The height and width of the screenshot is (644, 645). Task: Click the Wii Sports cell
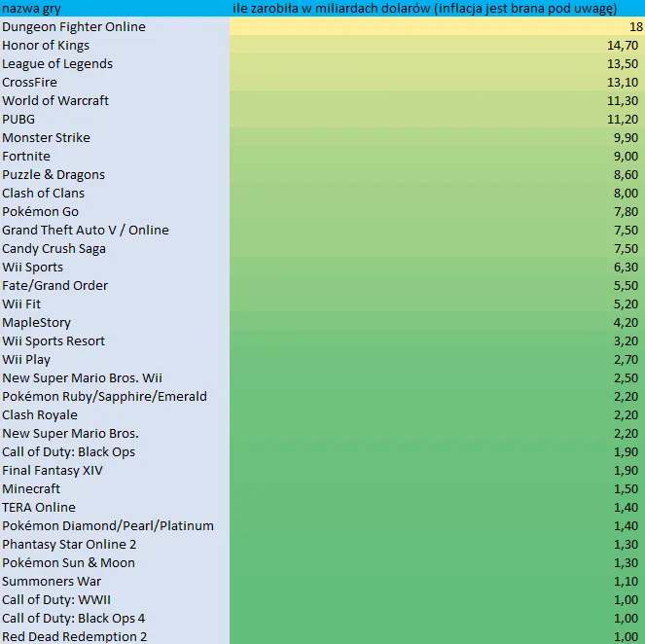[115, 267]
